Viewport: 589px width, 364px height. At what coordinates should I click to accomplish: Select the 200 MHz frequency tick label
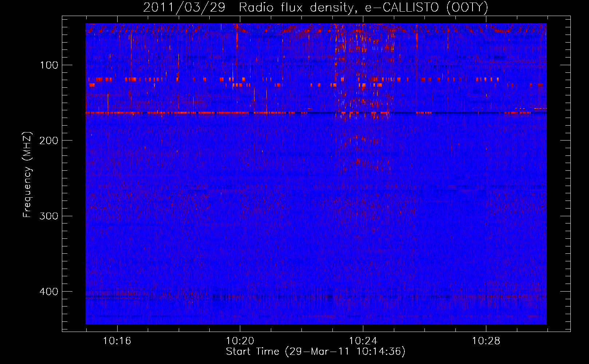[x=49, y=141]
